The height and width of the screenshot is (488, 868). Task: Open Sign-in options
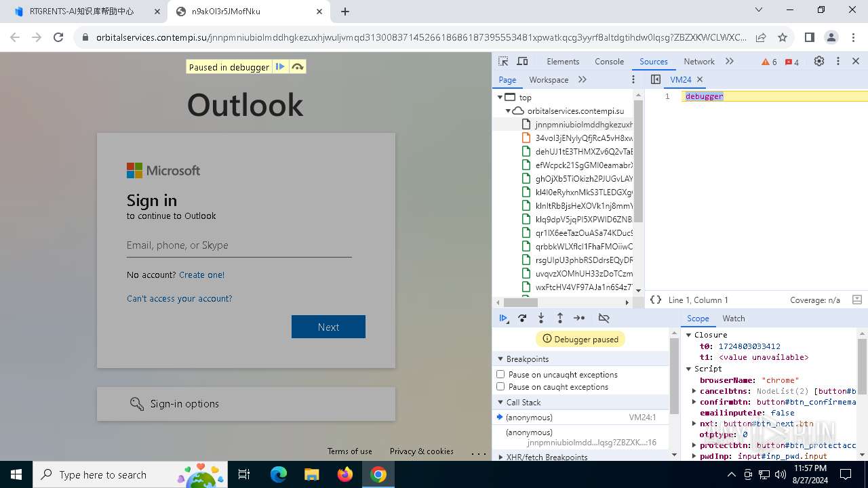tap(246, 404)
